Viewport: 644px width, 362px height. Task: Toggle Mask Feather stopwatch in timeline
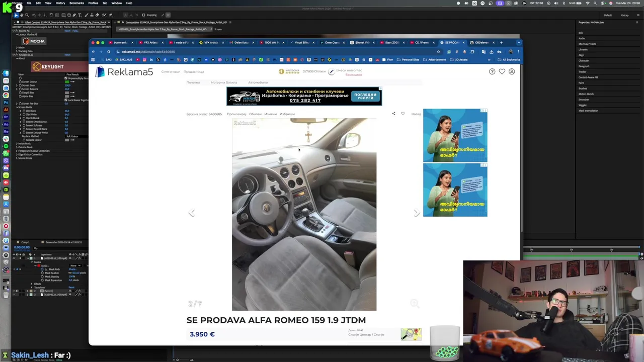click(x=43, y=273)
